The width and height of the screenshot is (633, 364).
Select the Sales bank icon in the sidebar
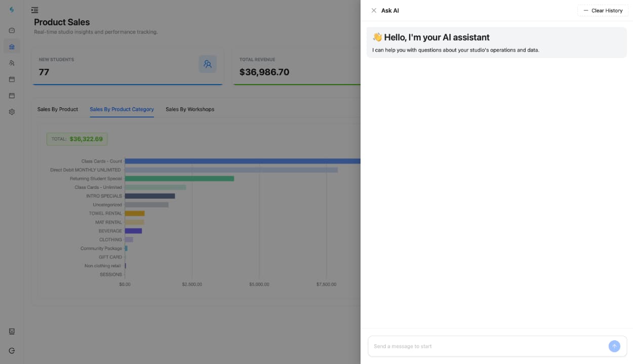pyautogui.click(x=11, y=46)
